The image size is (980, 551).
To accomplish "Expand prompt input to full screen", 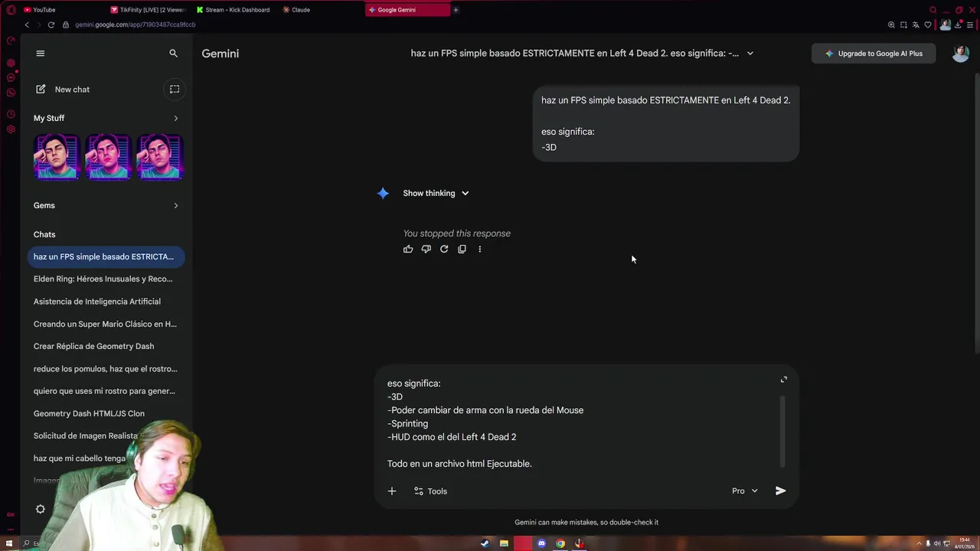I will coord(783,380).
